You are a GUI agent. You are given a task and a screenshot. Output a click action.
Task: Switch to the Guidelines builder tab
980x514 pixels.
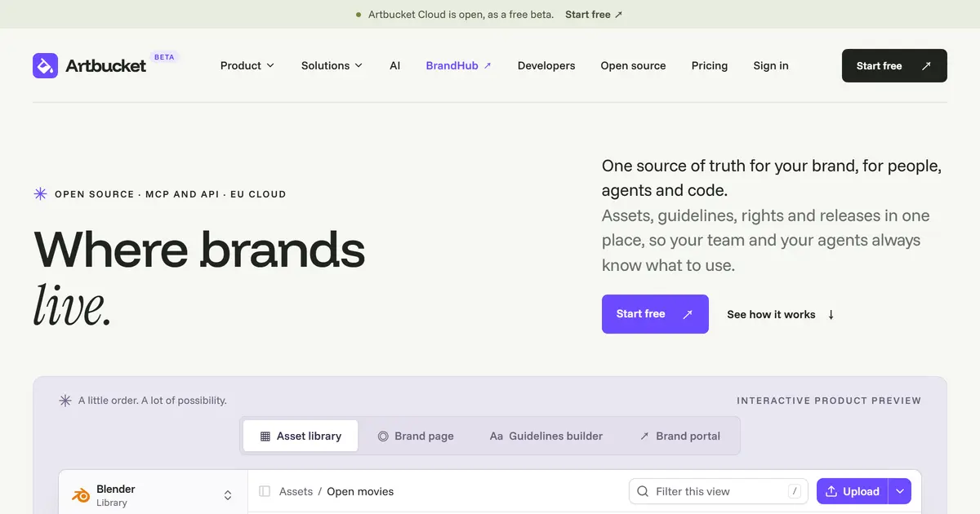click(x=546, y=436)
